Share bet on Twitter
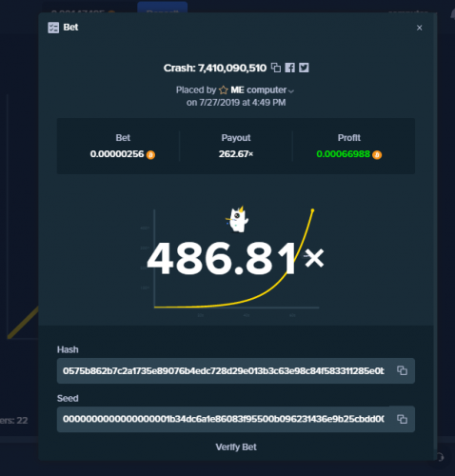The image size is (455, 476). [x=304, y=68]
